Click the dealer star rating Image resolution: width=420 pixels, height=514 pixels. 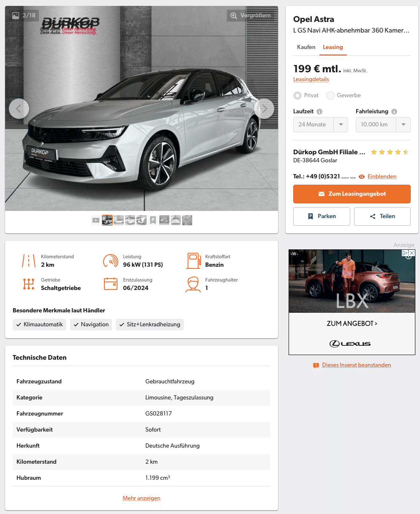point(390,152)
